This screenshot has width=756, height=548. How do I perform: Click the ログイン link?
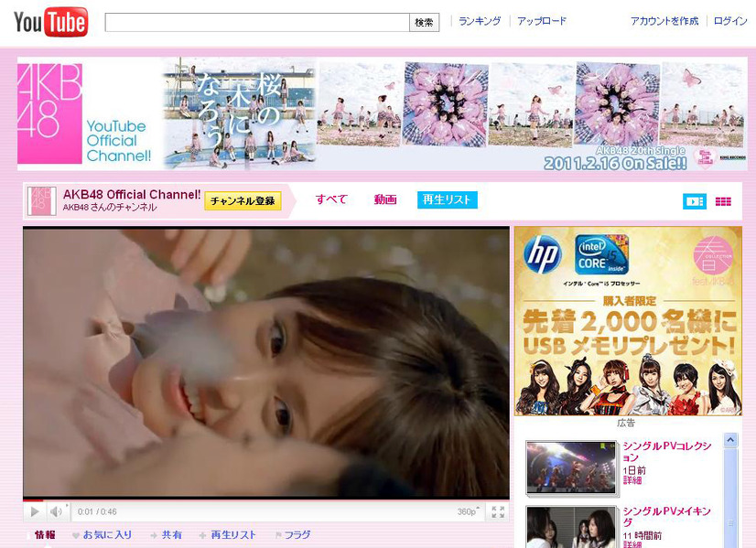(x=730, y=21)
